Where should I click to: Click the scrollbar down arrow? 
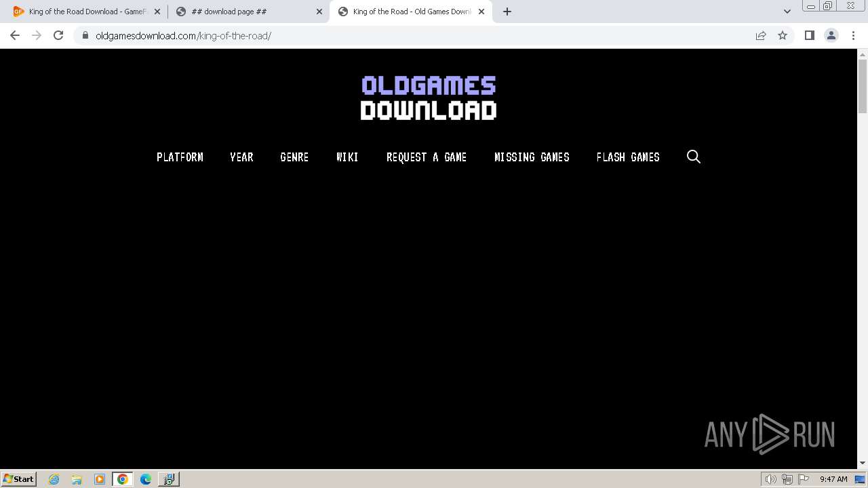[x=863, y=463]
